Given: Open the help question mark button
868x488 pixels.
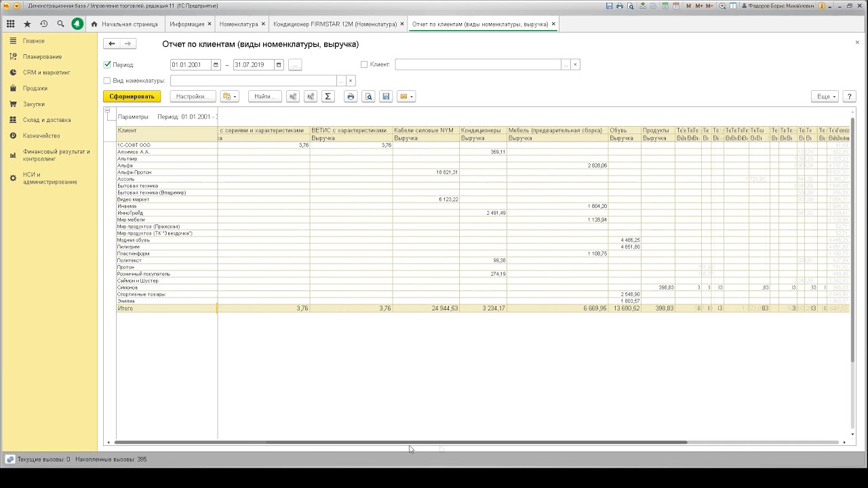Looking at the screenshot, I should [849, 96].
